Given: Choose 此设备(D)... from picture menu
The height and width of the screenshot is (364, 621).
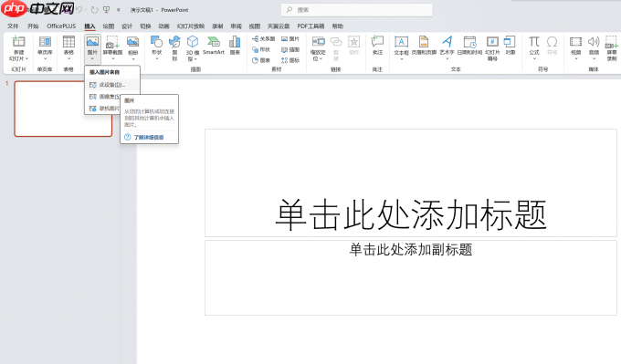Looking at the screenshot, I should 112,85.
